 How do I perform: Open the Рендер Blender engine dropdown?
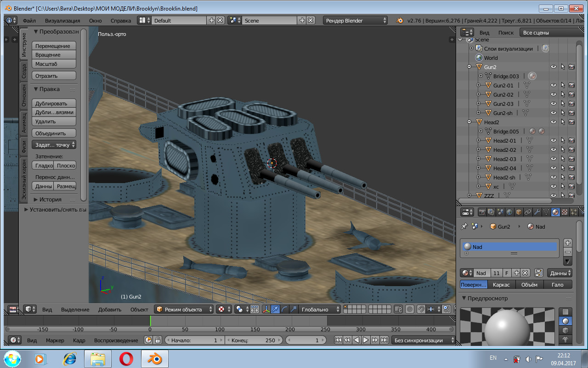[355, 21]
